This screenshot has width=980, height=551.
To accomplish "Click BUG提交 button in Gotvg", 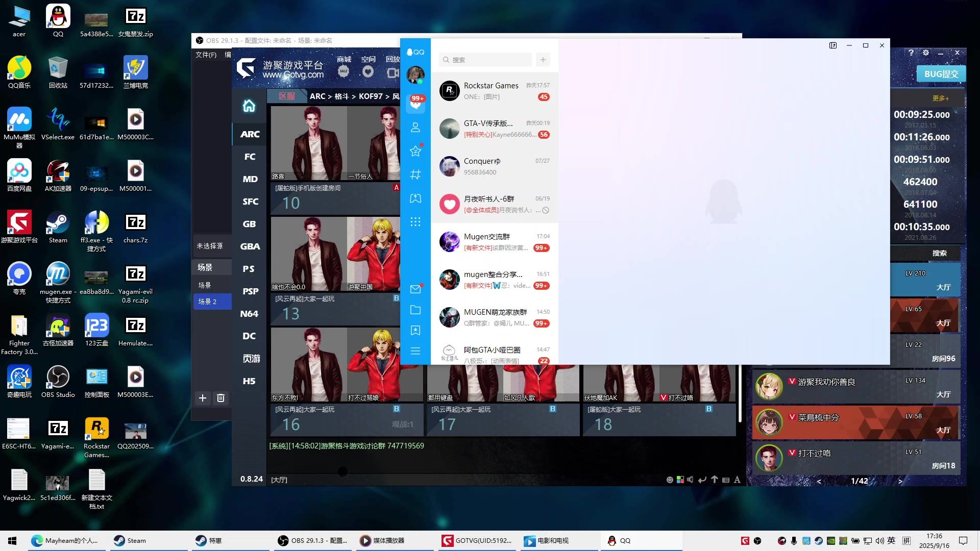I will [x=941, y=74].
